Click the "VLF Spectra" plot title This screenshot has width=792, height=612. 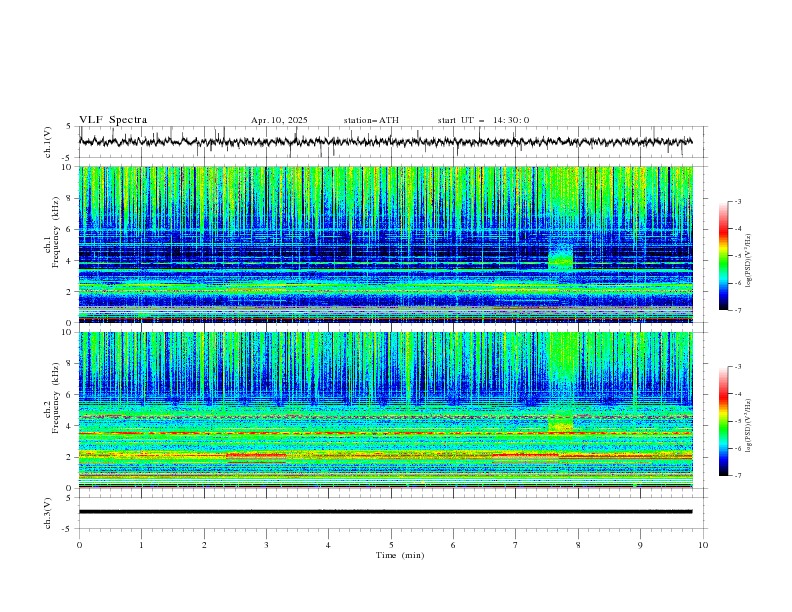click(113, 120)
